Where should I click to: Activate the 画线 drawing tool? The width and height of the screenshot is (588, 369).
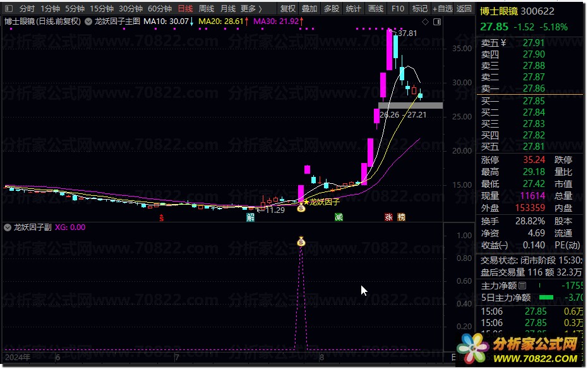pyautogui.click(x=376, y=8)
